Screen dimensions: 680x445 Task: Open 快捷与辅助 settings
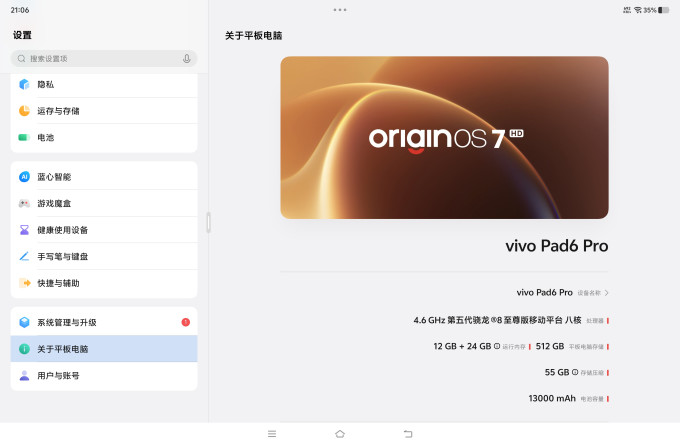pyautogui.click(x=104, y=283)
